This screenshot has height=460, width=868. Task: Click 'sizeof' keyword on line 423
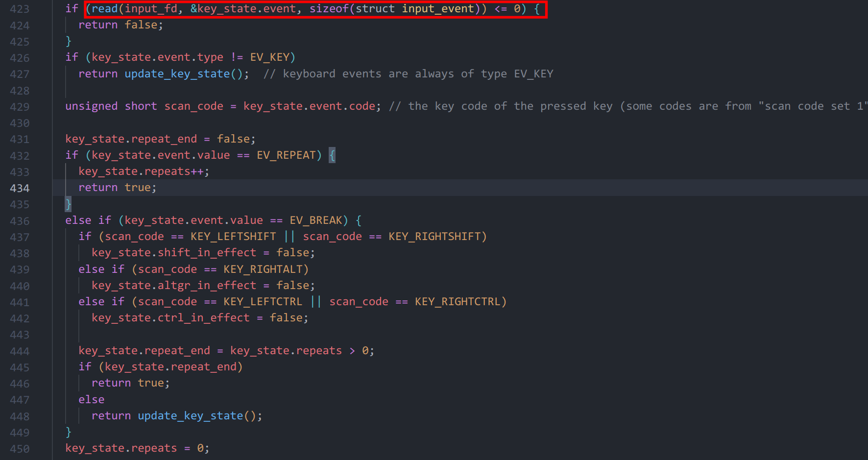point(329,9)
